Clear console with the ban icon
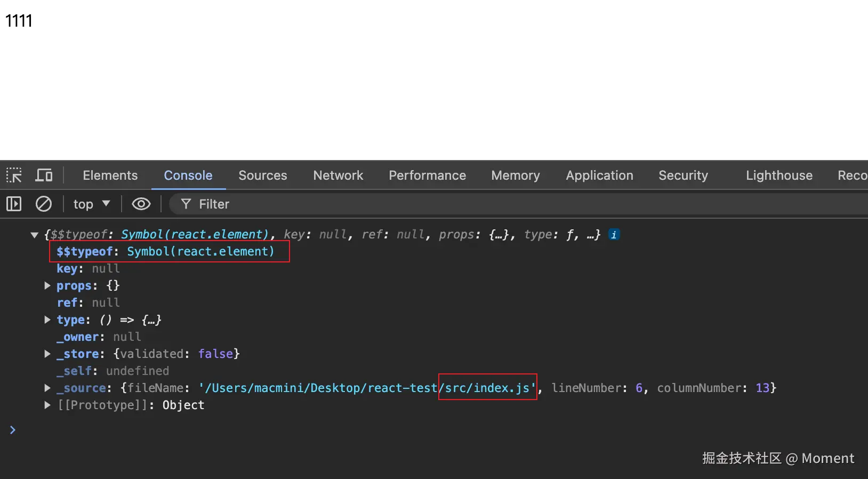 click(x=44, y=204)
